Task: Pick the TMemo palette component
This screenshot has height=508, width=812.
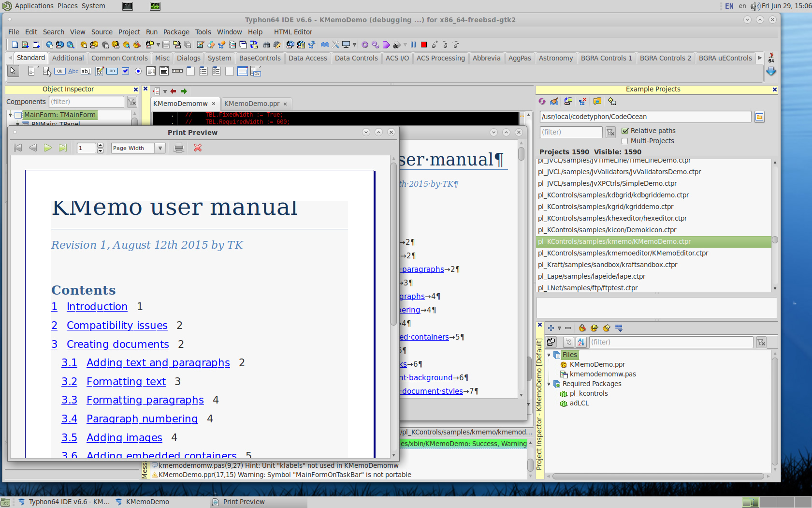Action: point(99,71)
